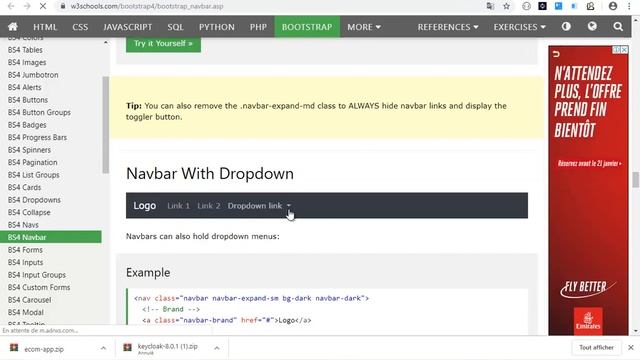Open BS4 List Groups sidebar link
Screen dimensions: 640x360
point(33,175)
